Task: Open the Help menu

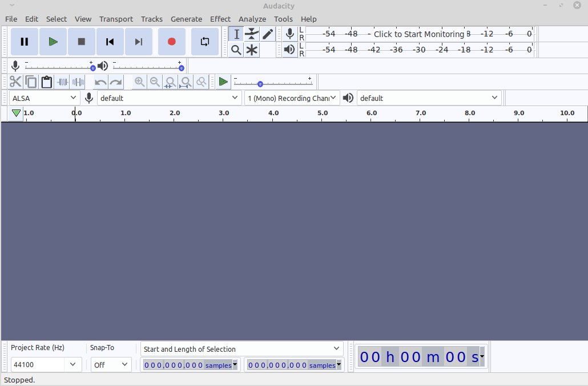Action: [309, 19]
